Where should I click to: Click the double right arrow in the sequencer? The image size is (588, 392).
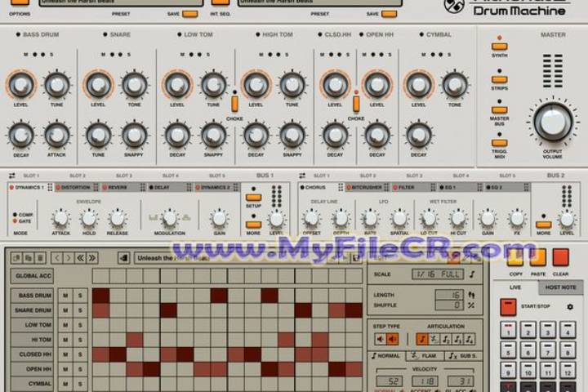click(91, 258)
